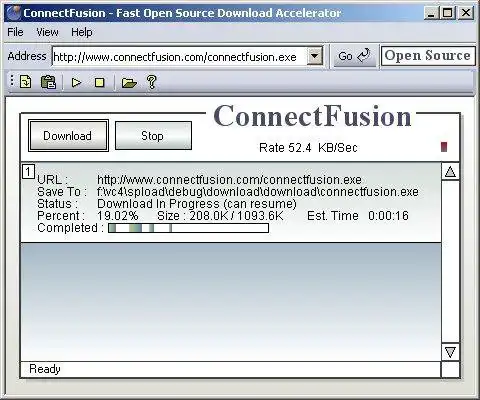This screenshot has width=480, height=400.
Task: Click the Completed progress bar
Action: [x=188, y=228]
